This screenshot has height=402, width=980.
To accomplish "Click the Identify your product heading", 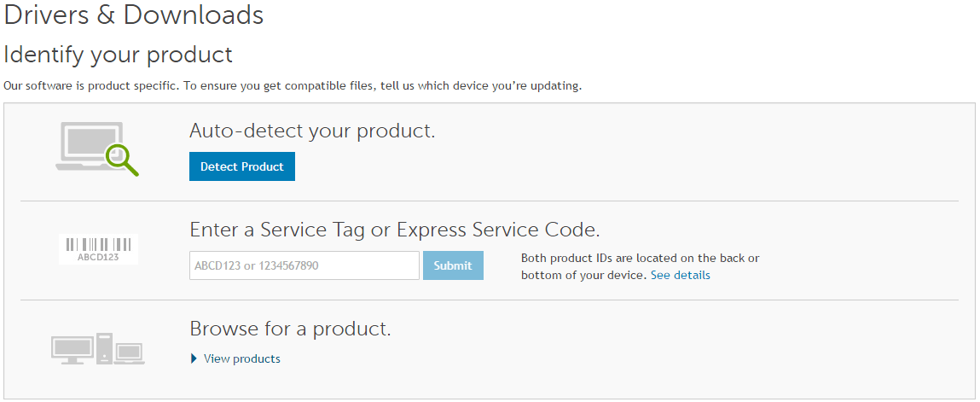I will click(118, 55).
